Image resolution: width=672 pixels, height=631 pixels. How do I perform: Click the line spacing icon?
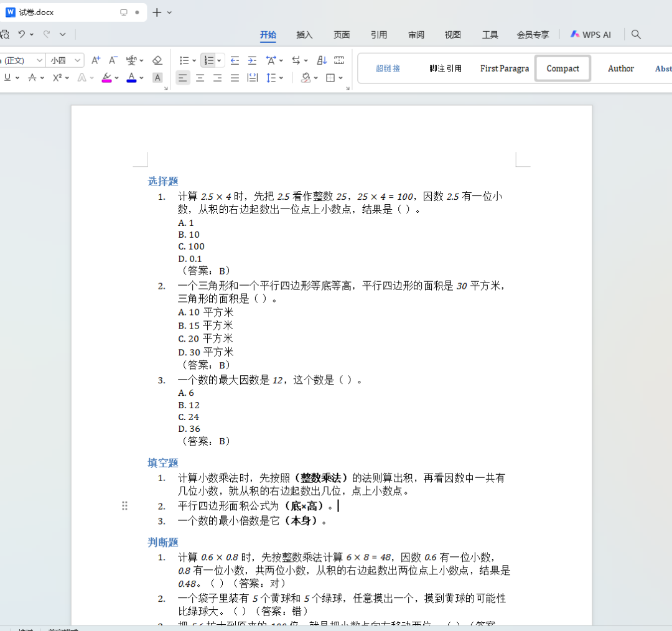click(x=271, y=78)
